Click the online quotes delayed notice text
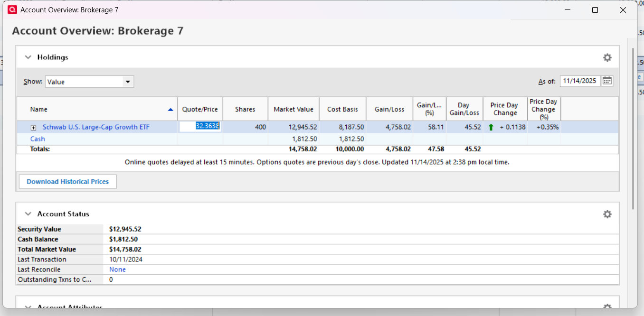This screenshot has width=644, height=316. coord(317,162)
